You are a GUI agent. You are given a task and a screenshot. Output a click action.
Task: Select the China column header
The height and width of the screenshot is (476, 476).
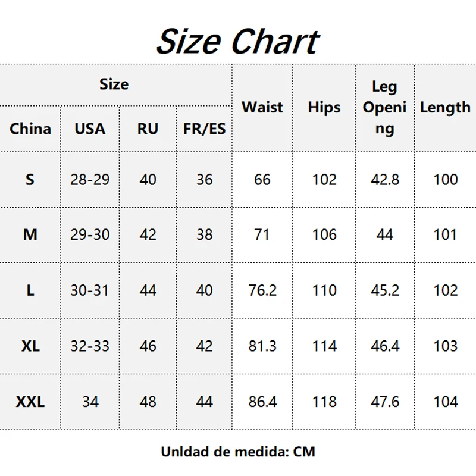coord(30,129)
